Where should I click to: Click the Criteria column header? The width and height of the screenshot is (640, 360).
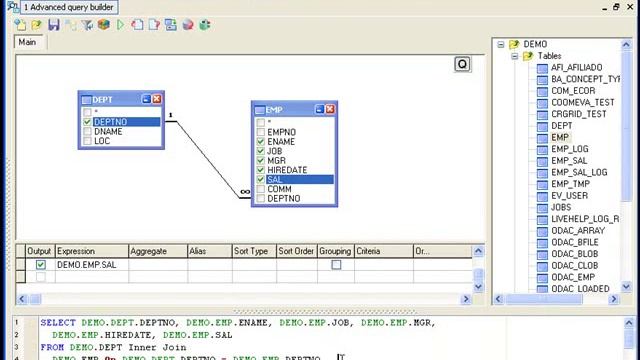384,251
